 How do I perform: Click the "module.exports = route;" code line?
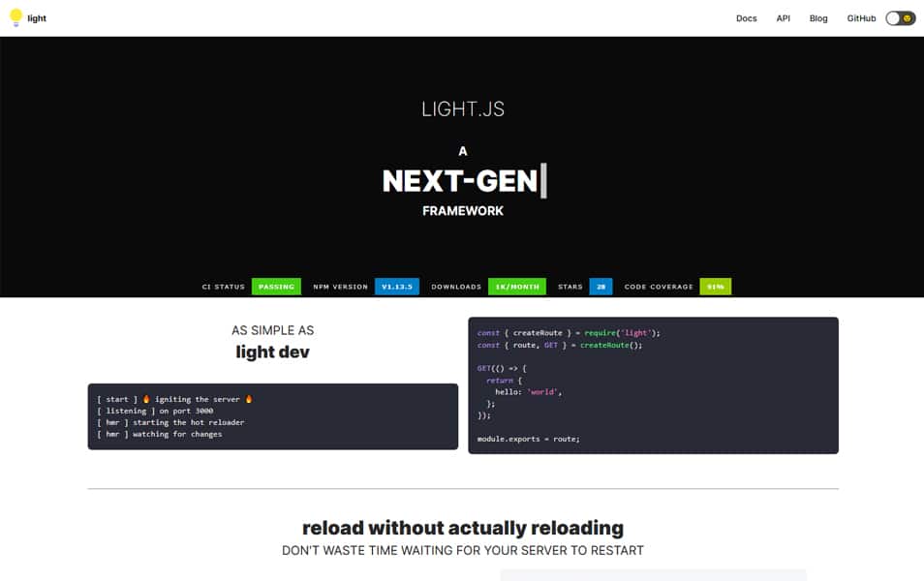coord(528,439)
